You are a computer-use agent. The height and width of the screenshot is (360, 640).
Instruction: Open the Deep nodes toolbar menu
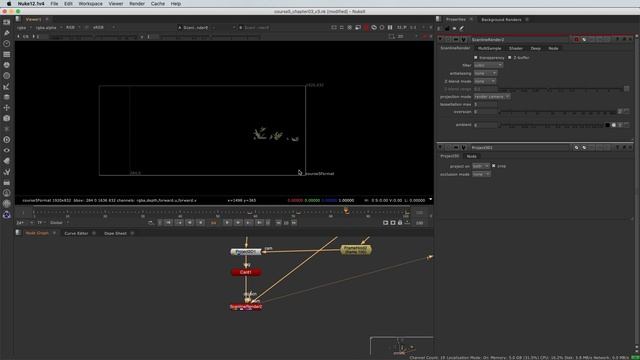pyautogui.click(x=7, y=140)
